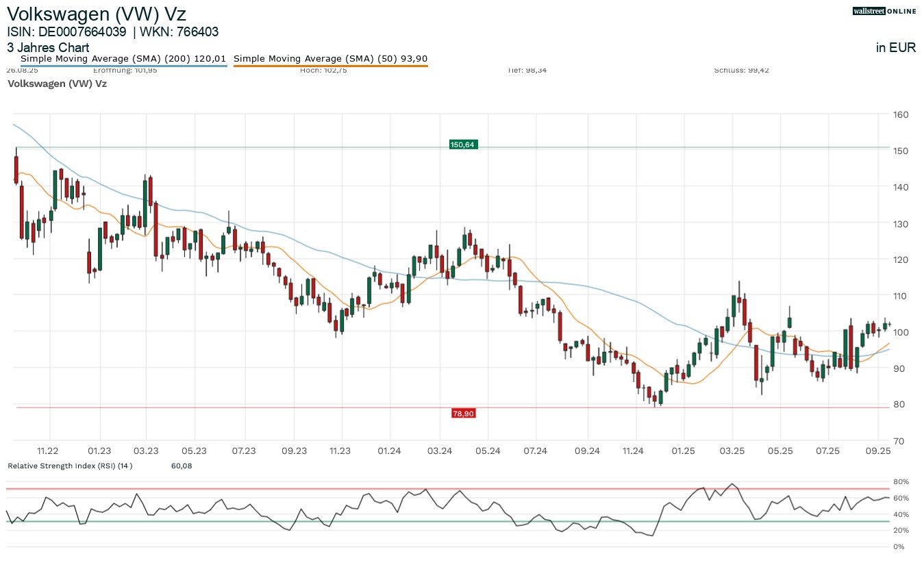The image size is (924, 569).
Task: Click the 03.24 date axis label
Action: pos(440,451)
